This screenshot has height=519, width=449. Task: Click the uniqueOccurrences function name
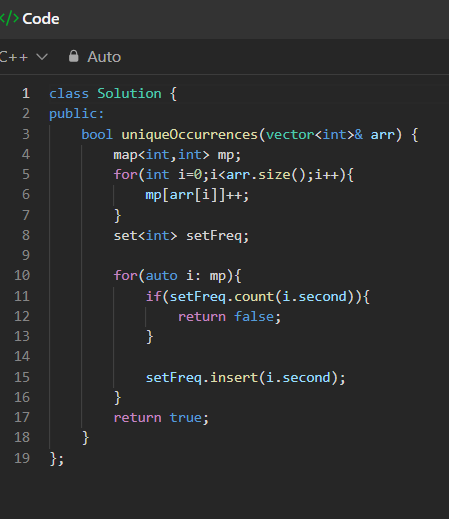click(x=189, y=135)
